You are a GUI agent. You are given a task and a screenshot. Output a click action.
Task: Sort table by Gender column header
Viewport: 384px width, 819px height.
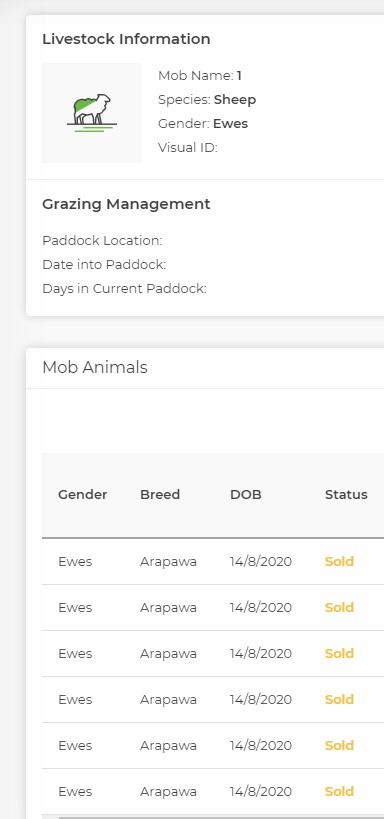(x=83, y=495)
